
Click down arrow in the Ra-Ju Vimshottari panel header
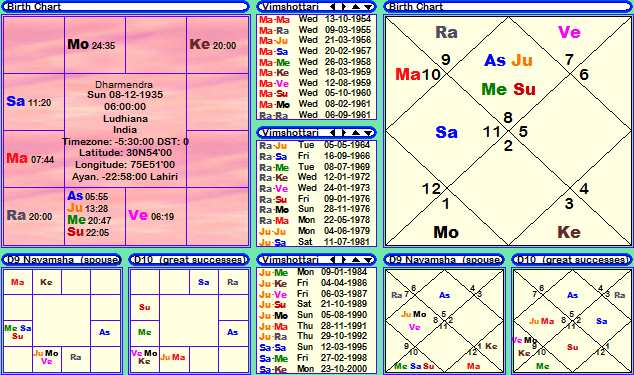point(368,133)
